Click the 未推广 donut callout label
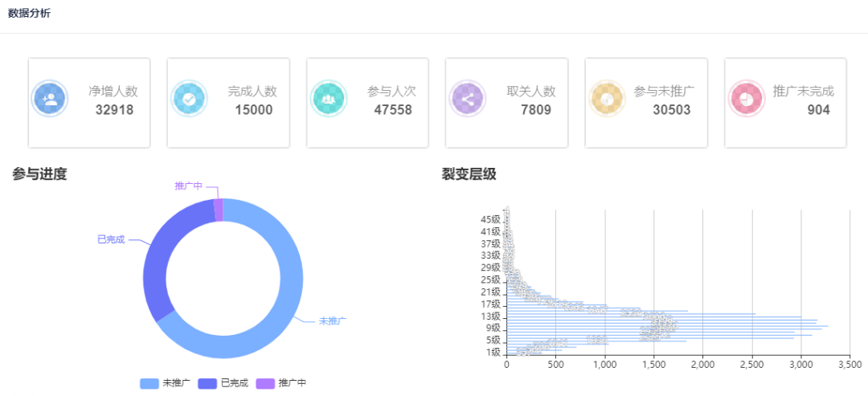The width and height of the screenshot is (868, 396). [333, 320]
